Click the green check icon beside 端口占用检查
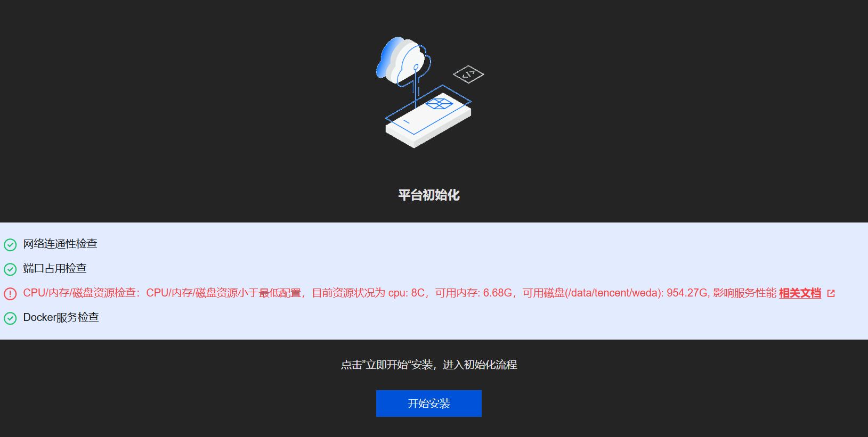Screen dimensions: 868x437 [x=10, y=269]
